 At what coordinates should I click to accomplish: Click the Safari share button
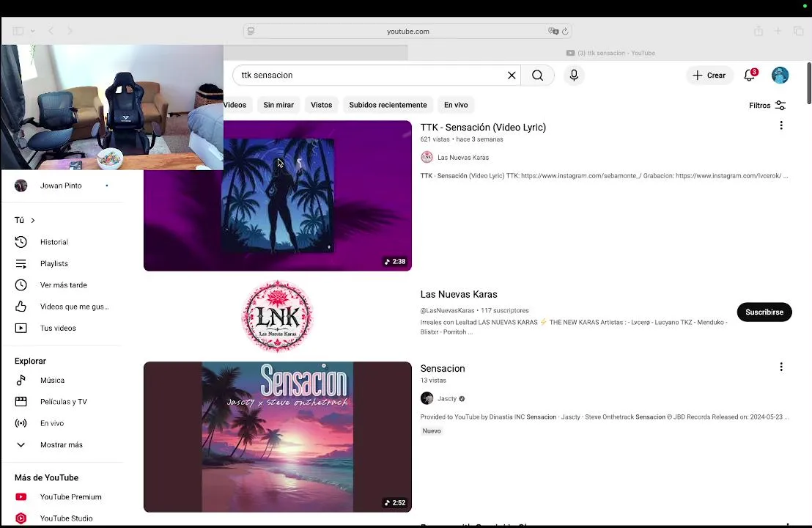click(759, 31)
